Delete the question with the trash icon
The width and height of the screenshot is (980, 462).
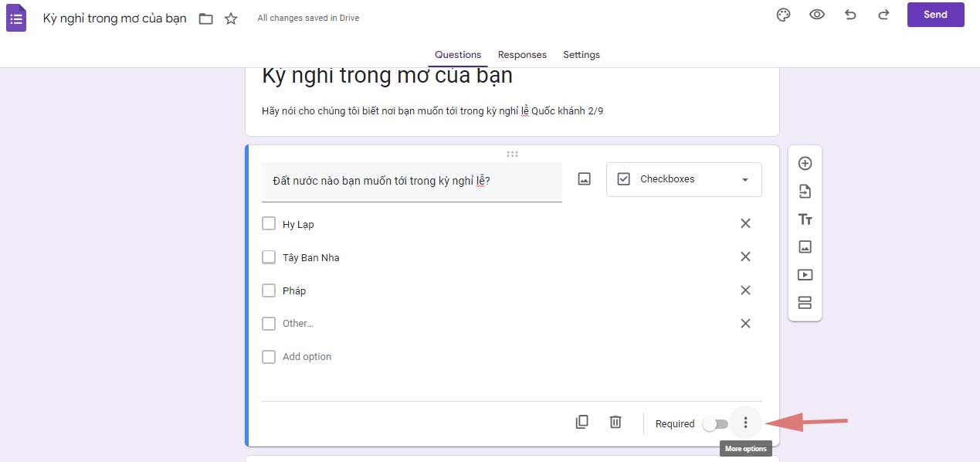coord(615,422)
